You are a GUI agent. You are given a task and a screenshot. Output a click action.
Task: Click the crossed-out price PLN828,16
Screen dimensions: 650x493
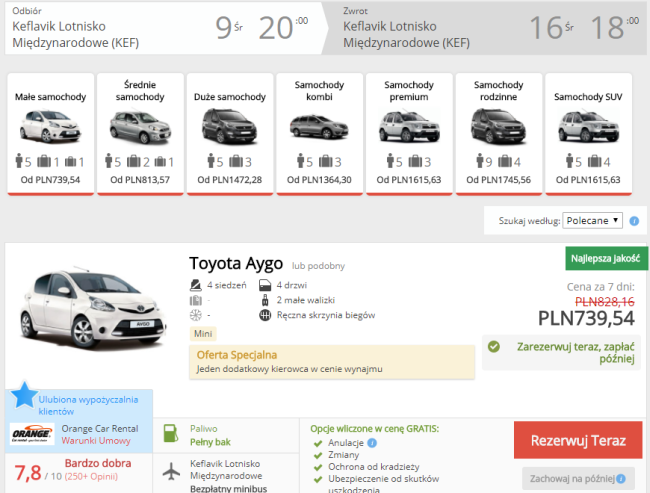click(604, 301)
